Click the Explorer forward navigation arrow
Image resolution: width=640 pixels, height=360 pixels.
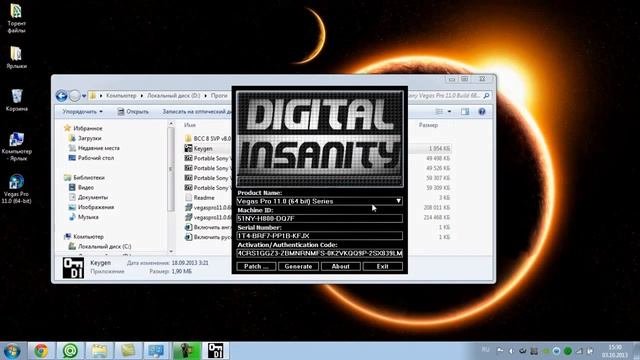tap(75, 96)
